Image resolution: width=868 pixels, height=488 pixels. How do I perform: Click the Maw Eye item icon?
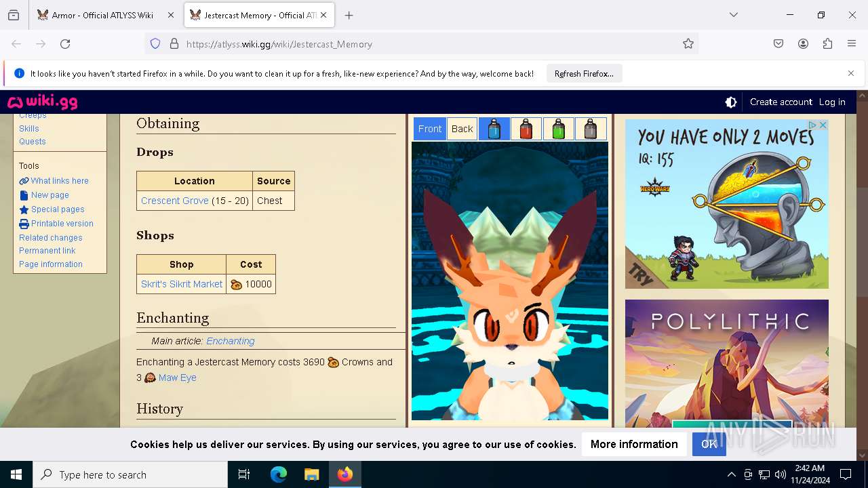150,378
